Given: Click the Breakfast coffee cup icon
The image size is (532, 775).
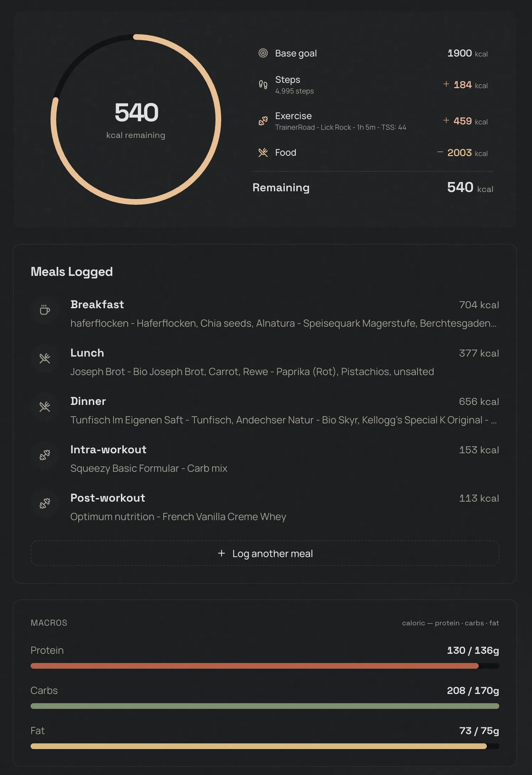Looking at the screenshot, I should point(45,310).
